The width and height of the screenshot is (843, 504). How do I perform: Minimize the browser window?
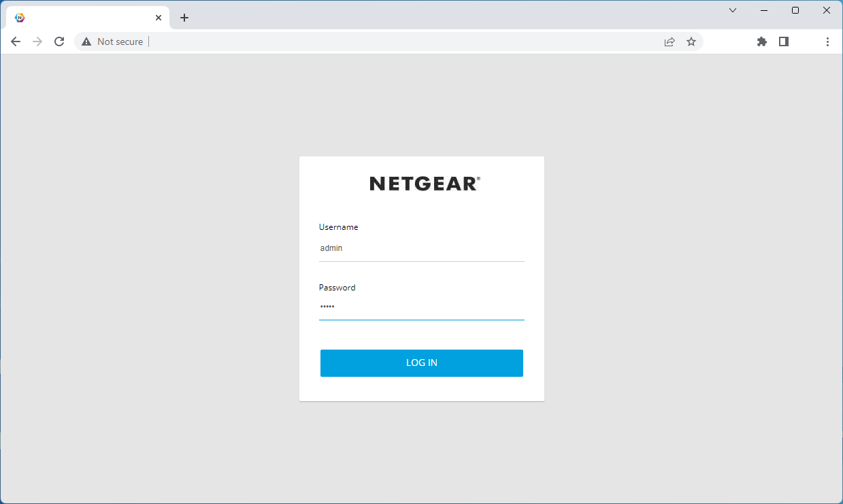click(x=764, y=10)
